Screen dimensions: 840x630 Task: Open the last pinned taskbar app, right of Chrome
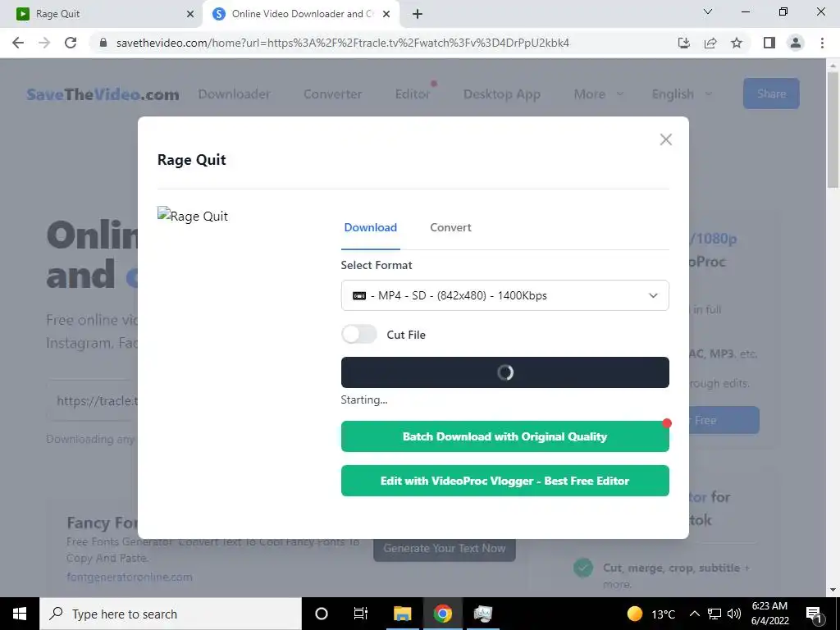(482, 614)
